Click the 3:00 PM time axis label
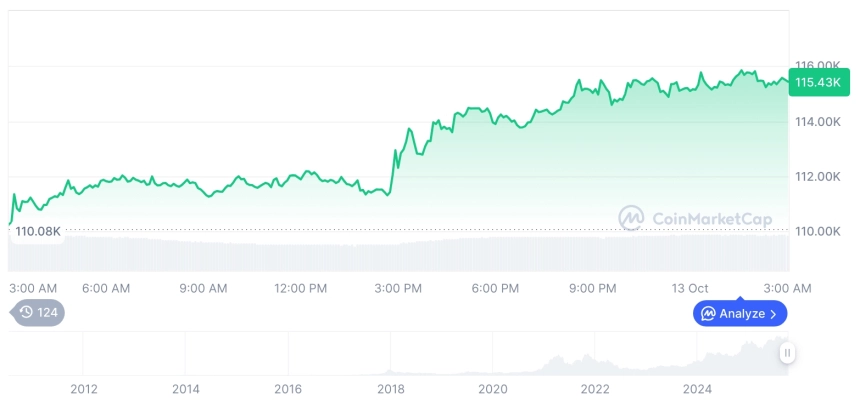 coord(397,288)
